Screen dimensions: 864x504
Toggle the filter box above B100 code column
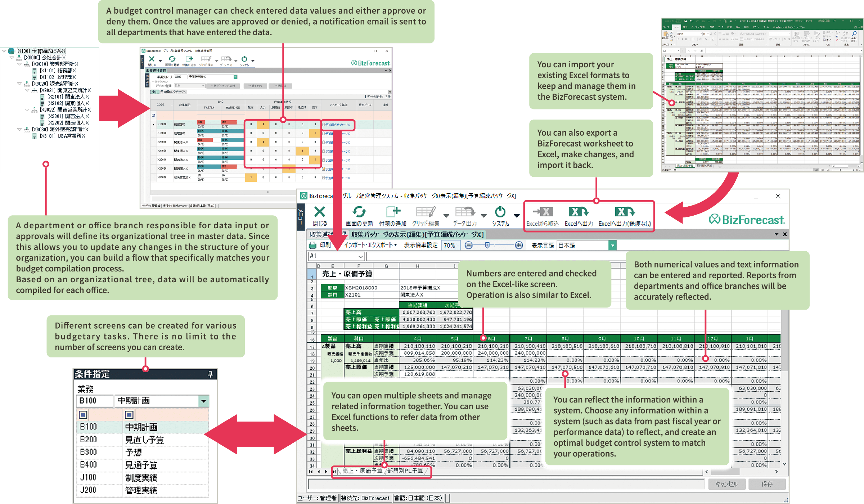pyautogui.click(x=83, y=415)
